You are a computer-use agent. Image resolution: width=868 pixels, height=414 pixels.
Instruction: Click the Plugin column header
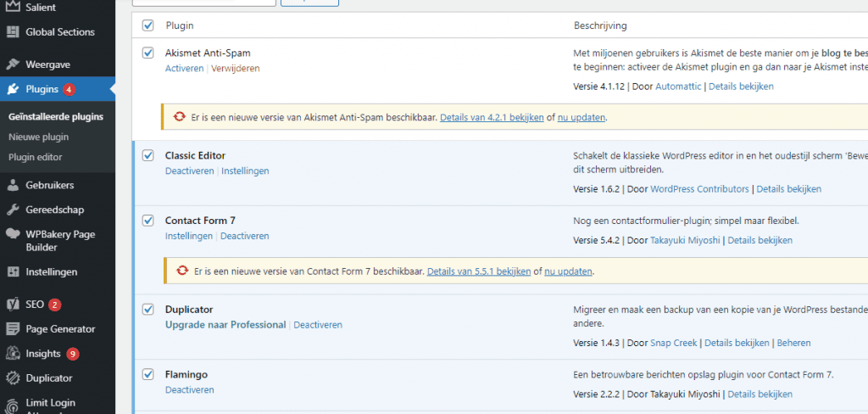coord(180,25)
